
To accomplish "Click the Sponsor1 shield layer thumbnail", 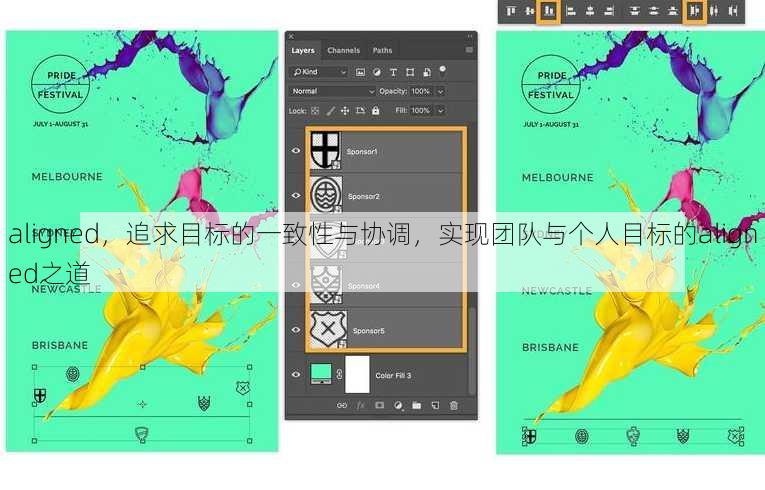I will (325, 150).
